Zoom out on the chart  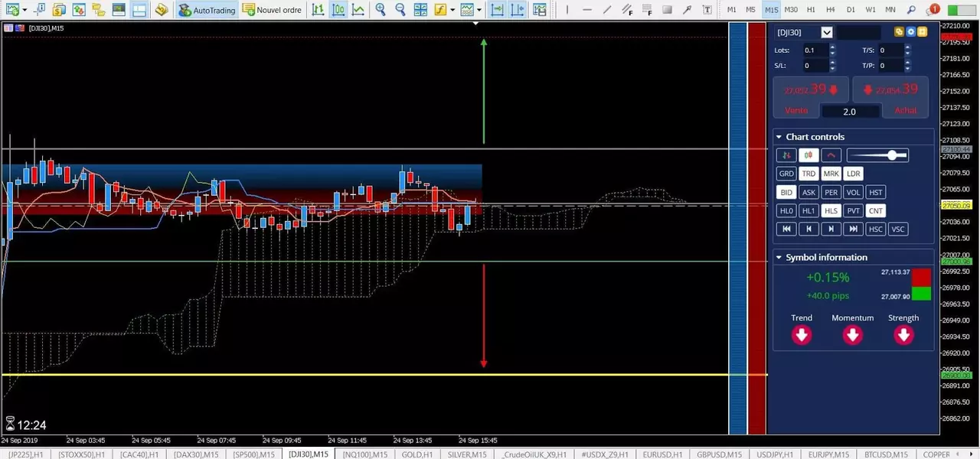click(400, 10)
